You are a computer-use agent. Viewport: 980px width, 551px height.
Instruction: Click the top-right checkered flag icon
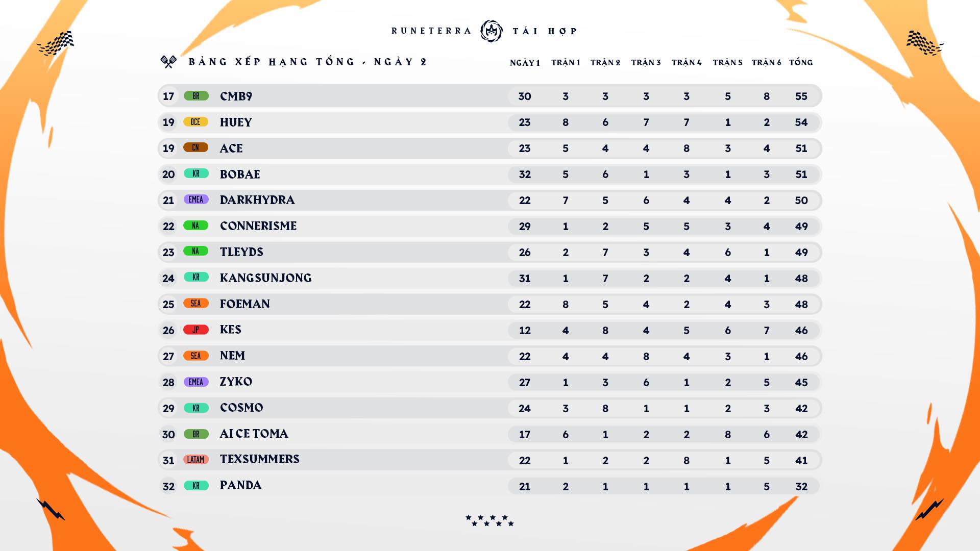click(x=925, y=43)
